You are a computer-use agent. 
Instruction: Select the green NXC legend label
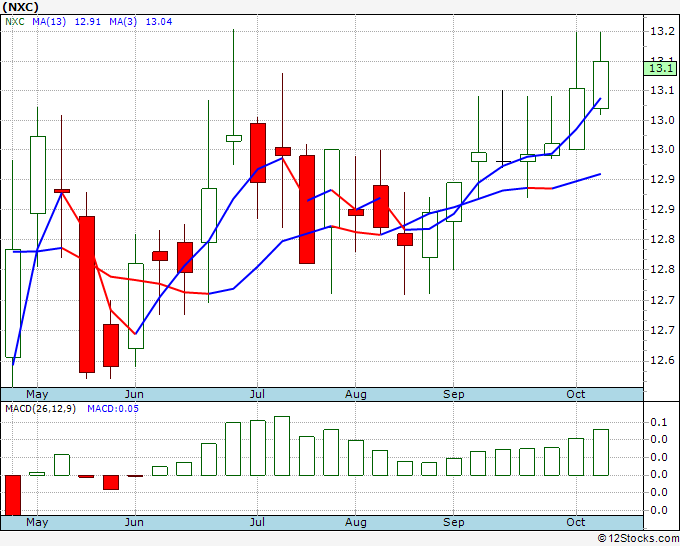click(x=15, y=22)
